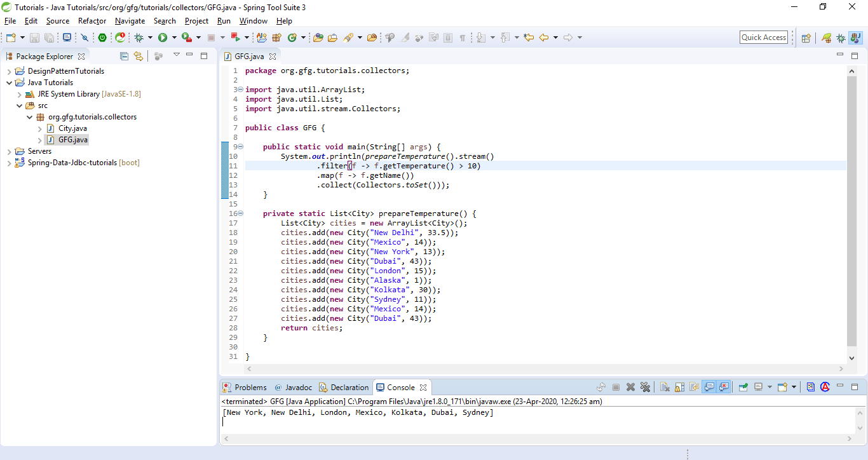Click the editor vertical scrollbar
The height and width of the screenshot is (460, 868).
(x=852, y=210)
